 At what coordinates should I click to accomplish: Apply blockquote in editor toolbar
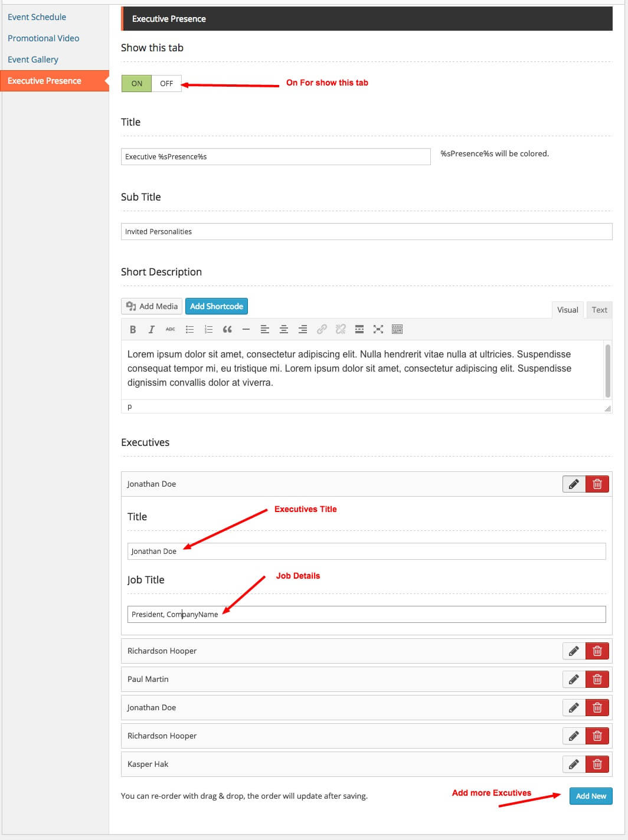click(227, 330)
